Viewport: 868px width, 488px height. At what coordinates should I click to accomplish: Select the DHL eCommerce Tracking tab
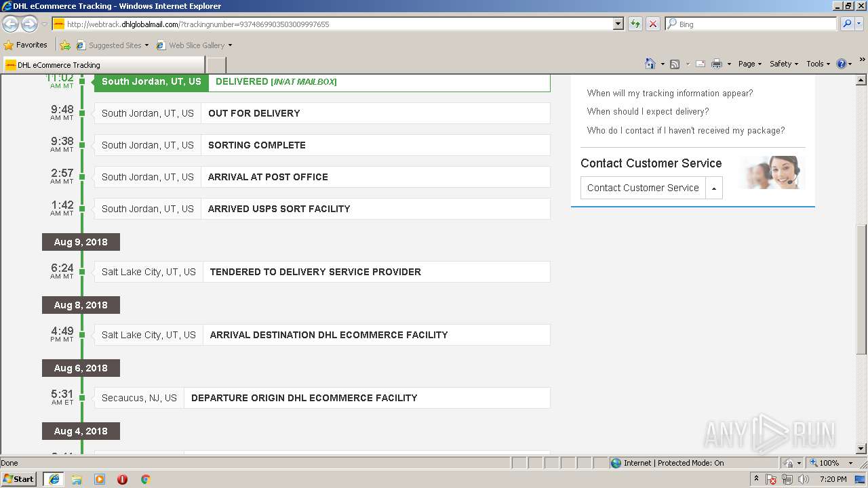click(x=103, y=65)
